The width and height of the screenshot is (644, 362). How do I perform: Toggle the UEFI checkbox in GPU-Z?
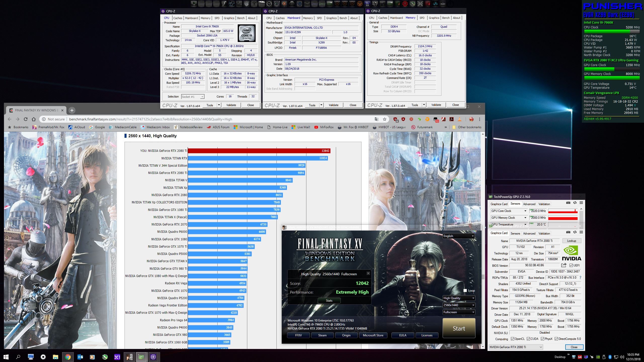pos(571,265)
